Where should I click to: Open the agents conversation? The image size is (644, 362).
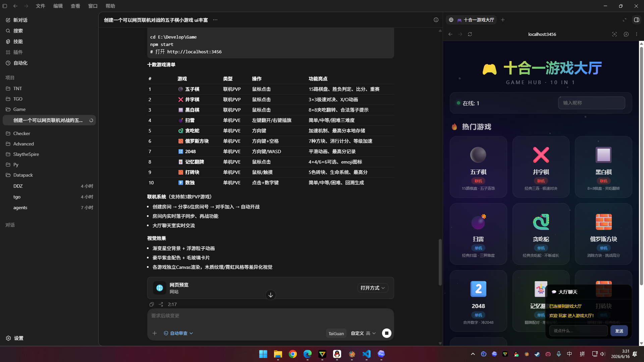coord(49,207)
